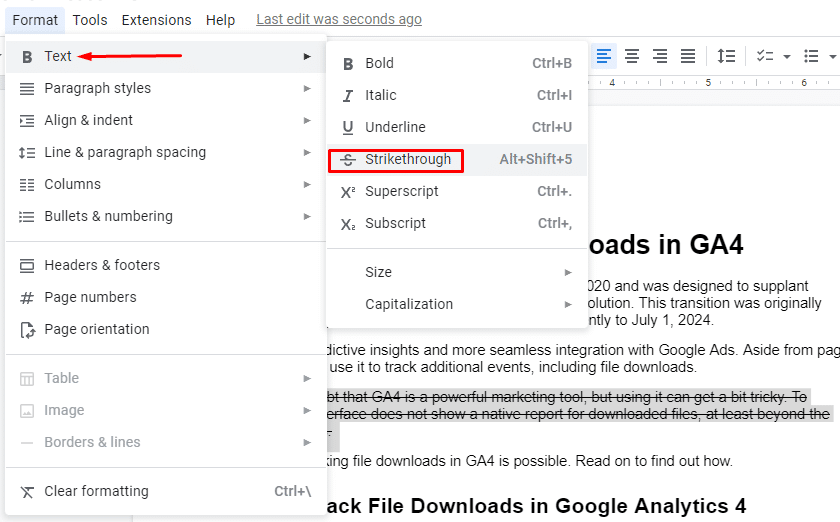Viewport: 840px width, 522px height.
Task: Click the justify toolbar icon
Action: [x=688, y=56]
